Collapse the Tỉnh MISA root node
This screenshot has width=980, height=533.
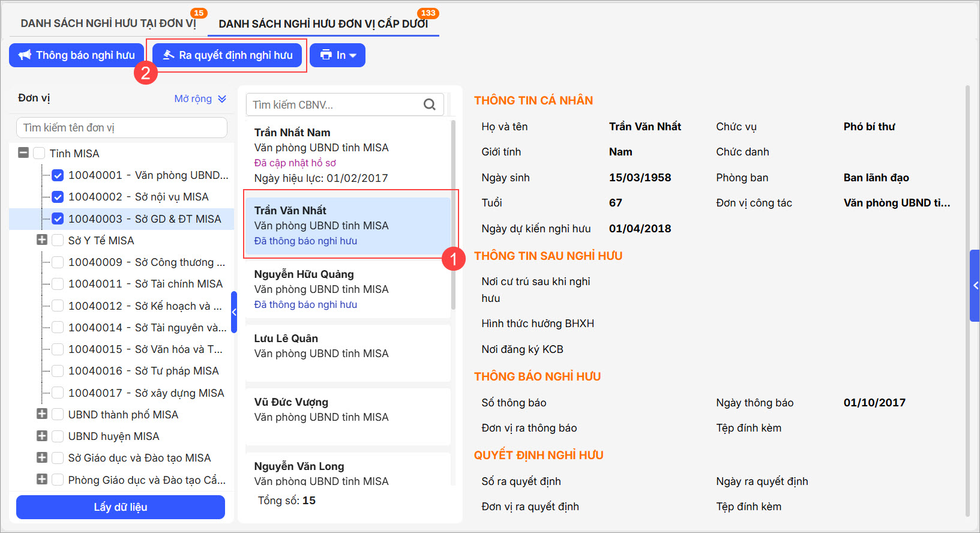[23, 153]
